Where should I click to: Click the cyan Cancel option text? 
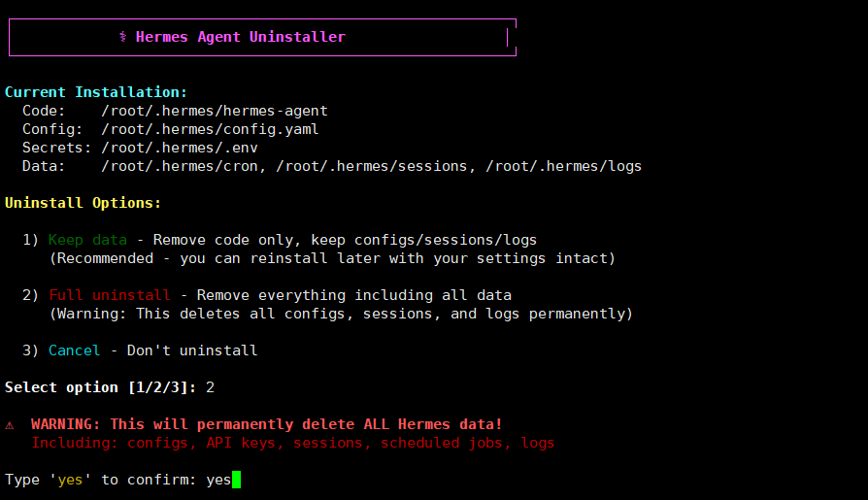[75, 350]
